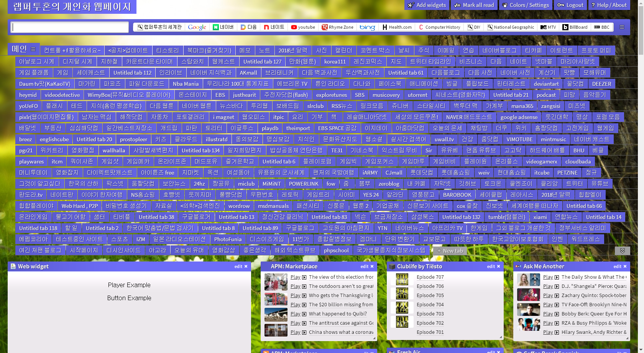The width and height of the screenshot is (644, 353).
Task: Click NPR icon in Ask Me Another header
Action: [x=519, y=266]
